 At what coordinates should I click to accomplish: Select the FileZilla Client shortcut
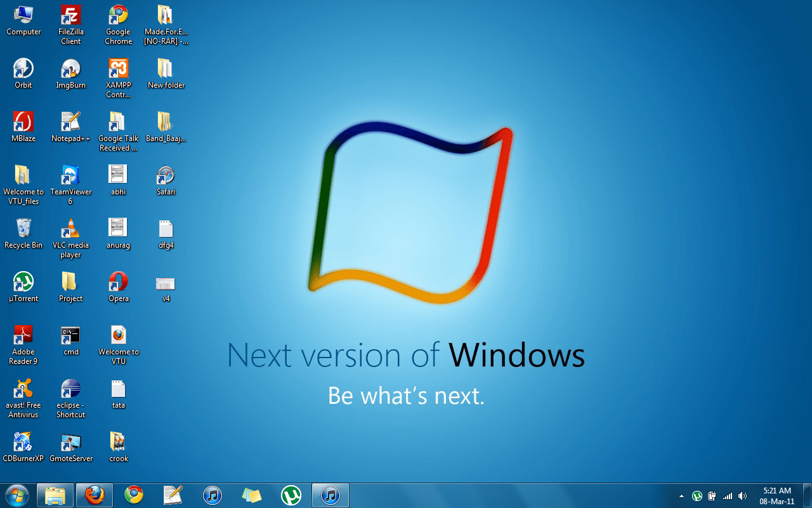pos(70,25)
